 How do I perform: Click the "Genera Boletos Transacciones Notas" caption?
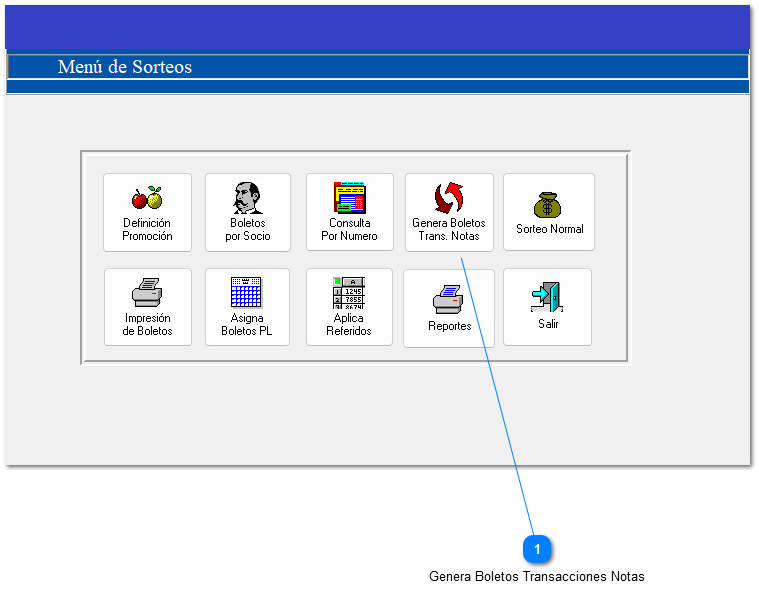pos(536,577)
